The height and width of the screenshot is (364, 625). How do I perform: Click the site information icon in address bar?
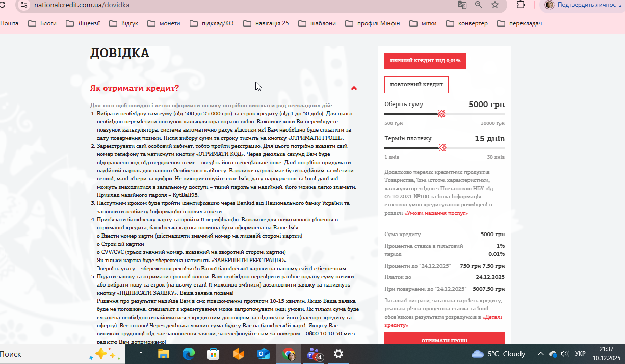23,5
